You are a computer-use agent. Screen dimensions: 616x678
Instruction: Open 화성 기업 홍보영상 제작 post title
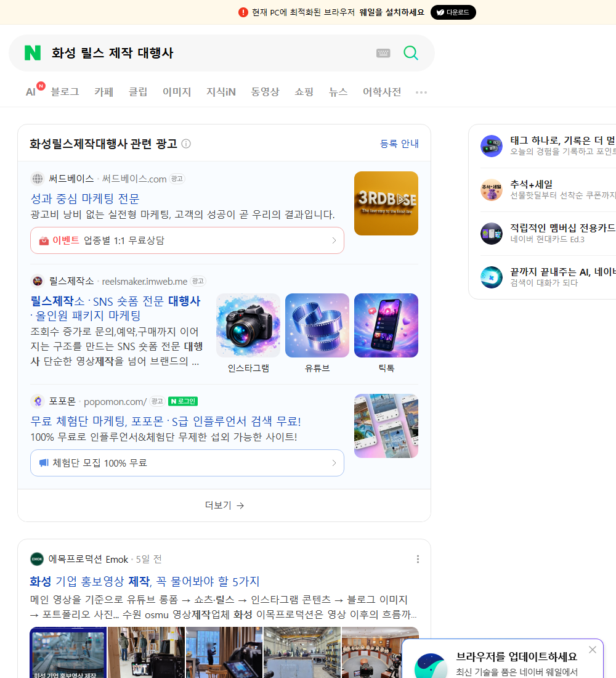click(144, 581)
